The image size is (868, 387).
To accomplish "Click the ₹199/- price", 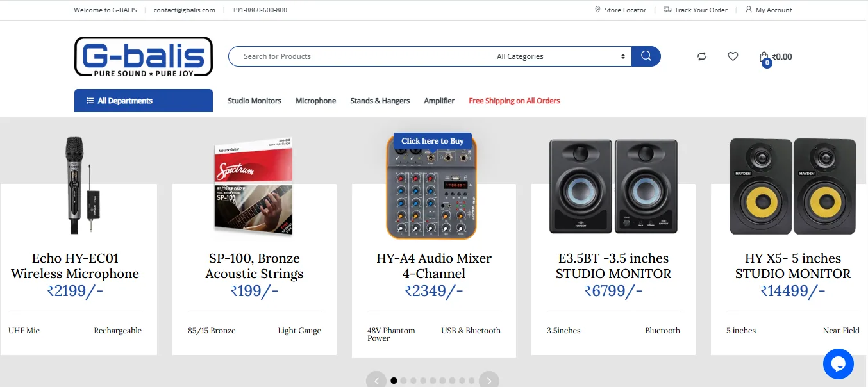I will pos(255,291).
